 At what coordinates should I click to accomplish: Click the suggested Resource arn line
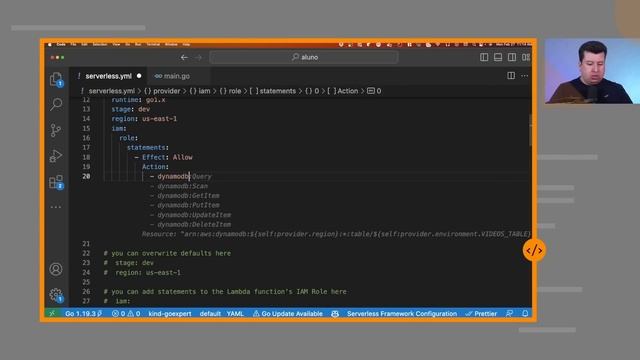point(336,234)
